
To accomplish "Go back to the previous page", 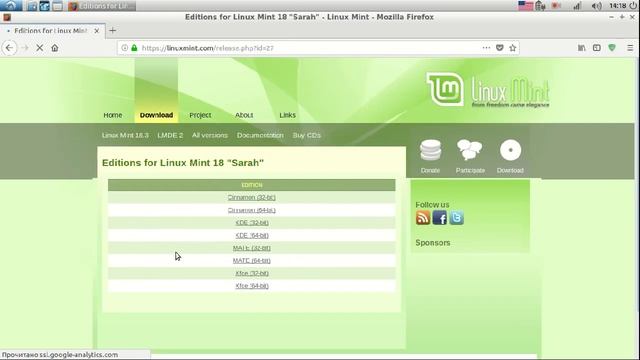I will pos(9,48).
